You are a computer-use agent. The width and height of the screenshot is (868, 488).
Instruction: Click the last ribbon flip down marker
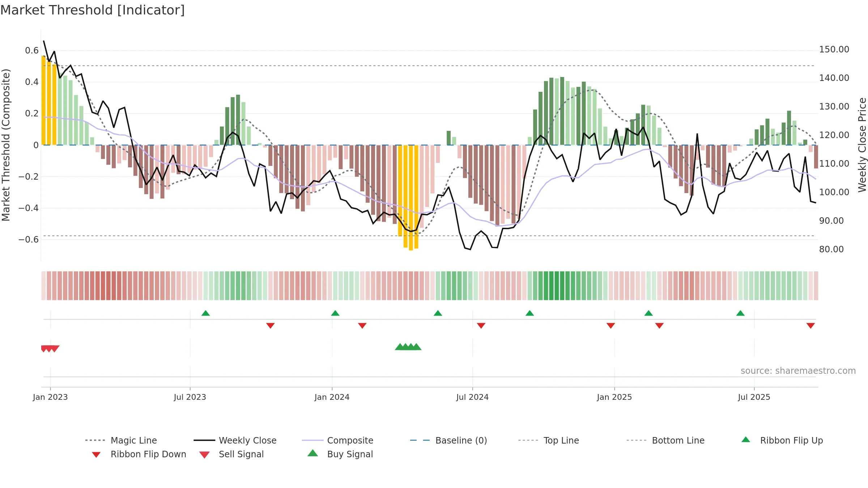[810, 326]
